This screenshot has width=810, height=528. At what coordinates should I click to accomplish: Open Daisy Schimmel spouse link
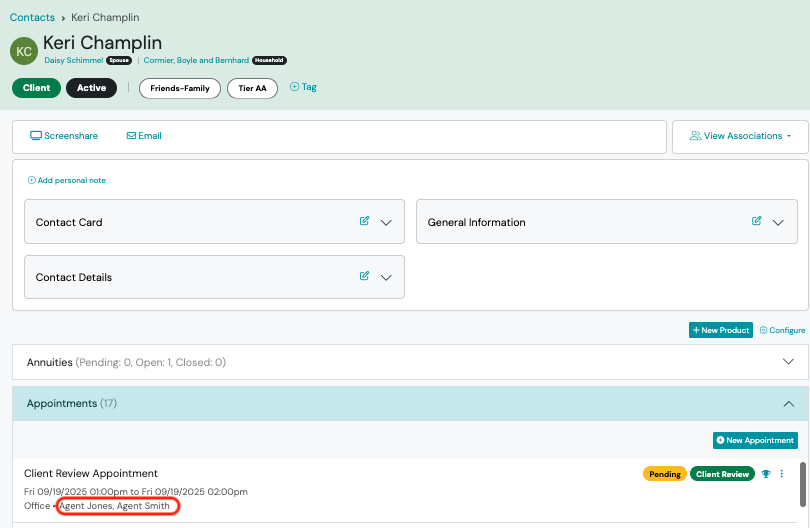point(73,60)
